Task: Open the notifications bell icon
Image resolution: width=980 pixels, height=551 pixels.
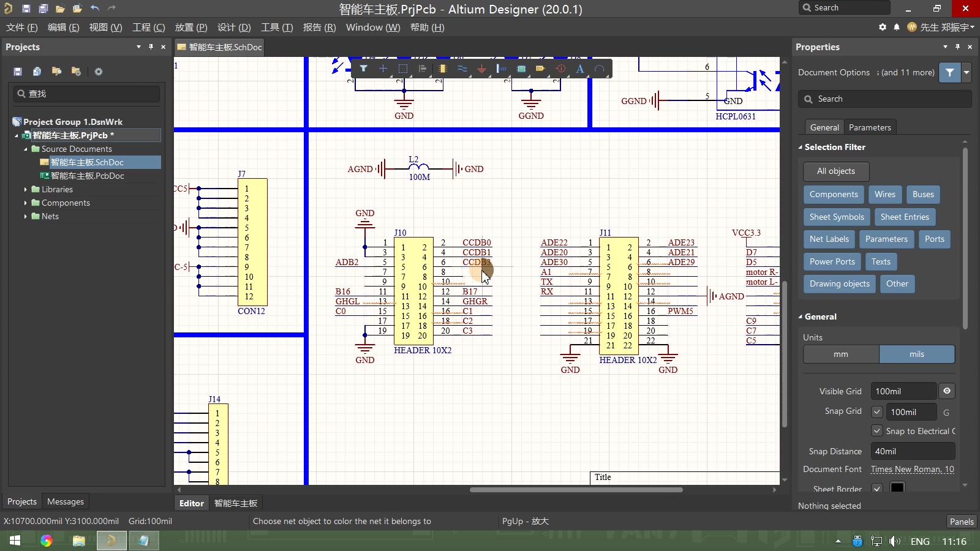Action: [x=897, y=27]
